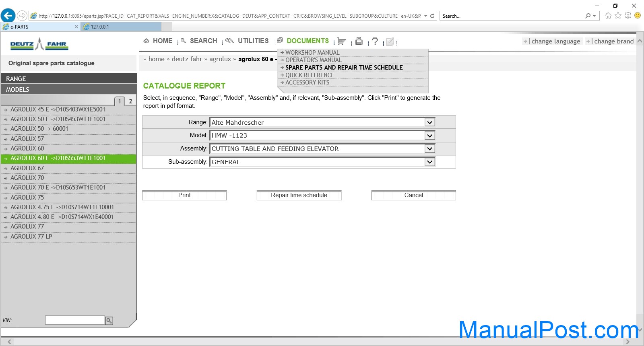Select AGROLUX 70 E model
The image size is (644, 346).
(68, 187)
